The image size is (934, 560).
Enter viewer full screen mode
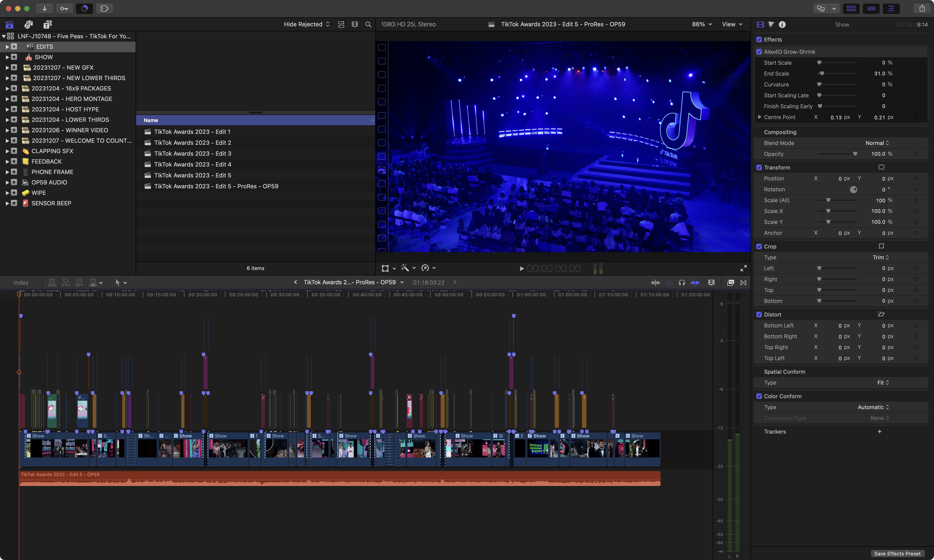pyautogui.click(x=743, y=268)
